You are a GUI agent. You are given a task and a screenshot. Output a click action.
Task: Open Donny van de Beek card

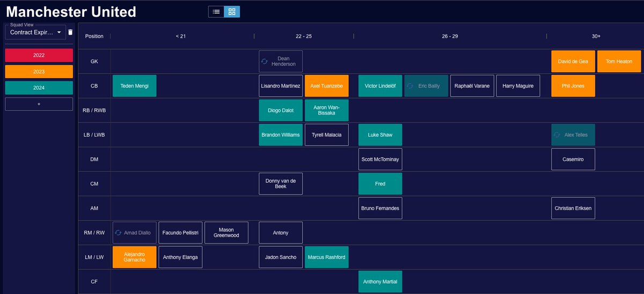[281, 184]
